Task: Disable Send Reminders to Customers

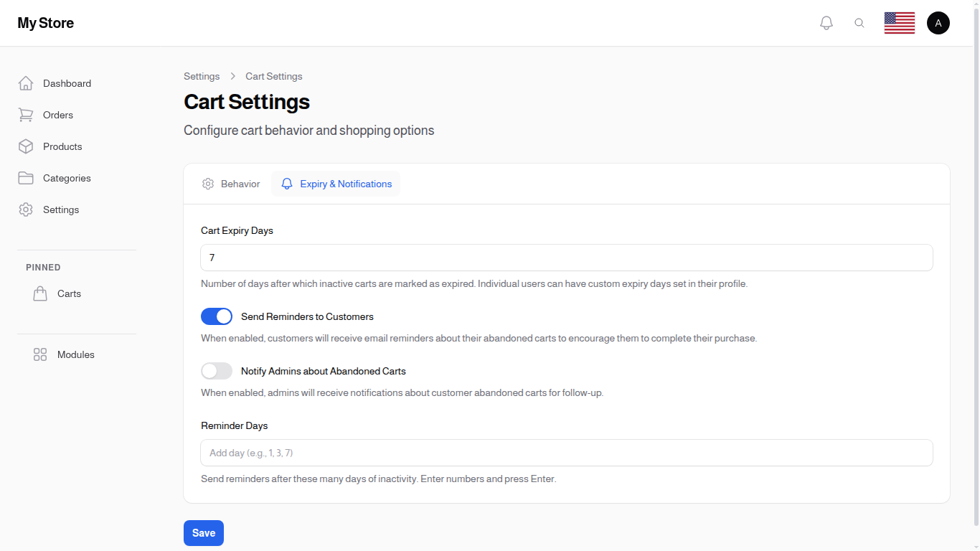Action: click(x=217, y=316)
